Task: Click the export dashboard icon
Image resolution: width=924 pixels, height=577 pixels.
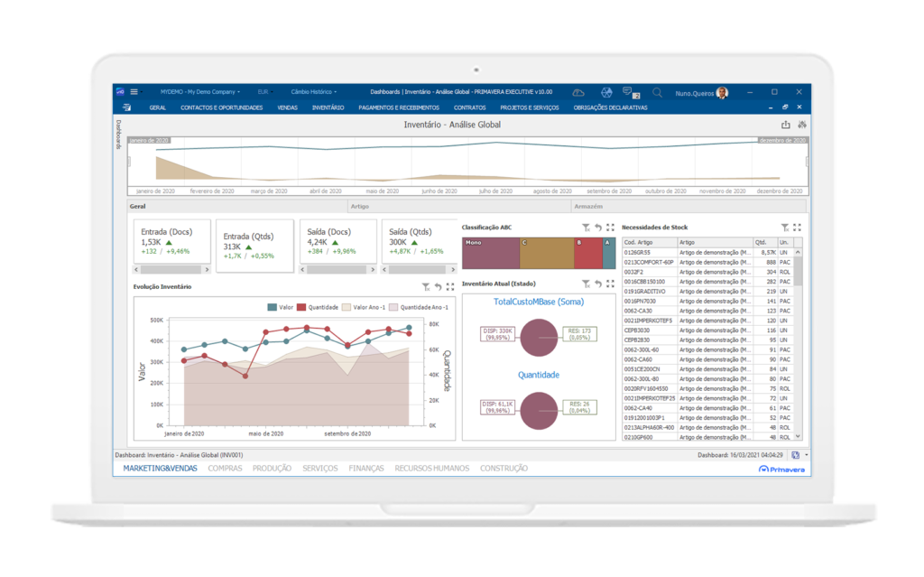Action: [786, 125]
